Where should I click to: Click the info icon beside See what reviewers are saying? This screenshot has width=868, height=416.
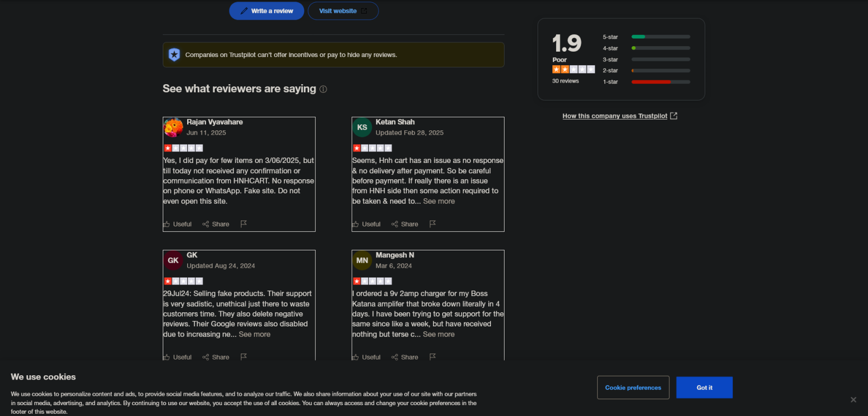[323, 89]
